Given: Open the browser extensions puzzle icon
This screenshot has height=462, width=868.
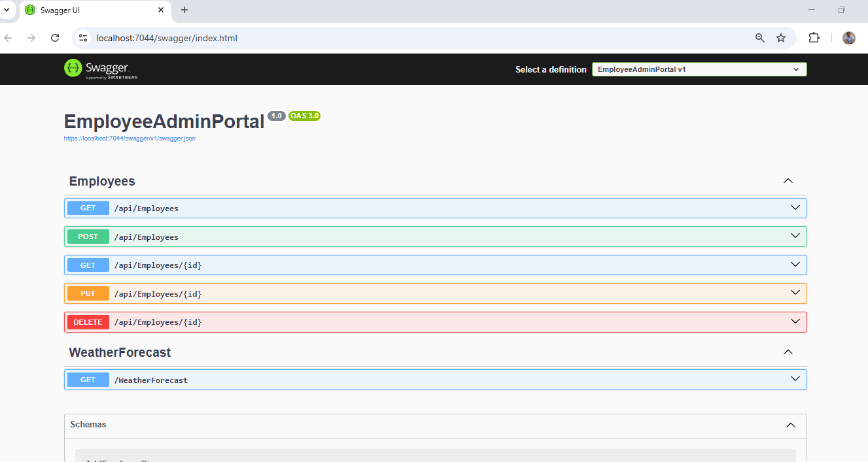Looking at the screenshot, I should pos(814,38).
